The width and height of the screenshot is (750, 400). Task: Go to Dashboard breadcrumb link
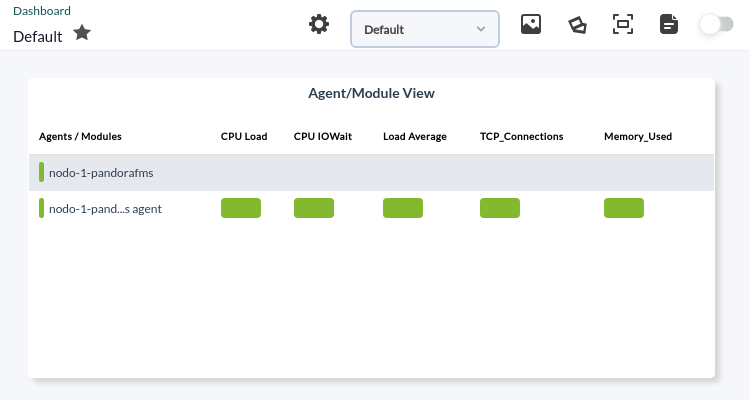pos(42,11)
